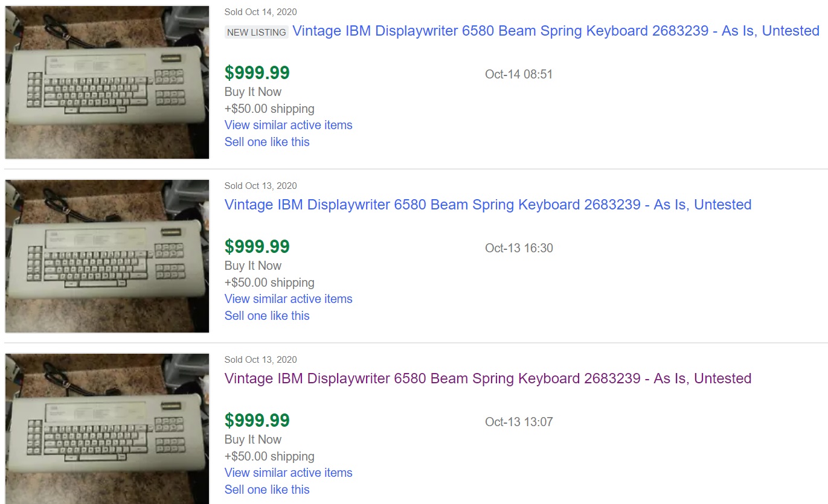Click the NEW LISTING badge
Screen dimensions: 828x504
(x=256, y=32)
